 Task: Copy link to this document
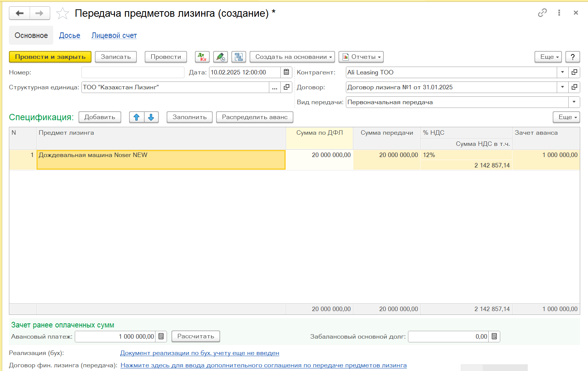[542, 13]
